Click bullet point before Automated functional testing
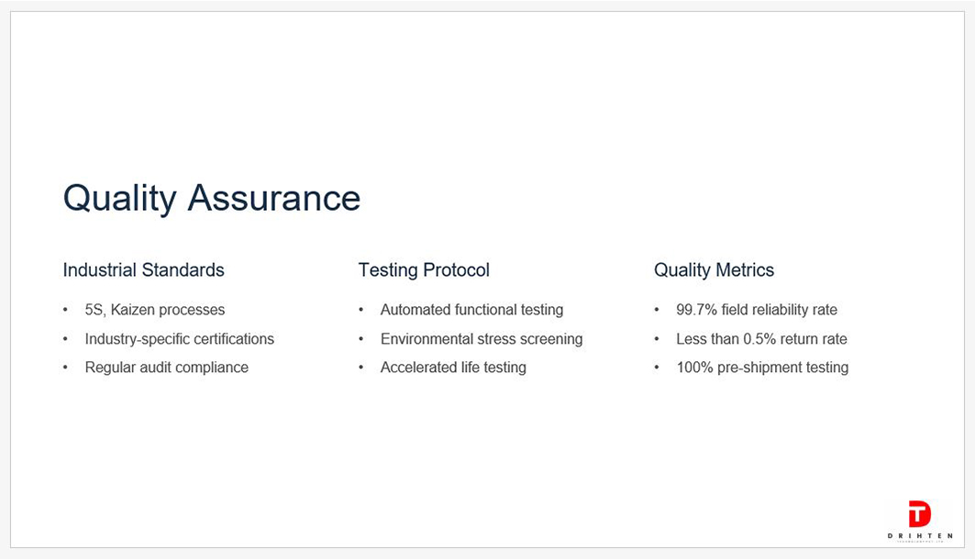Screen dimensions: 975x560 [x=360, y=310]
